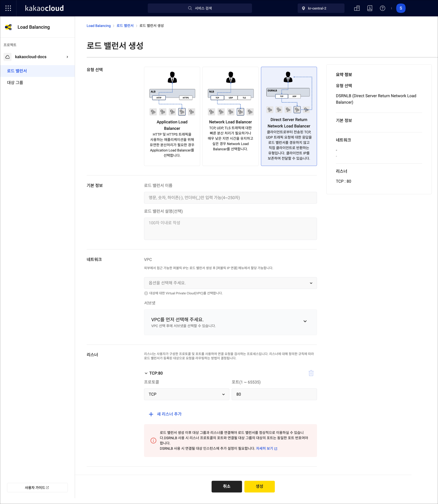Delete the TCP:80 listener with trash icon
The image size is (438, 504).
tap(311, 373)
